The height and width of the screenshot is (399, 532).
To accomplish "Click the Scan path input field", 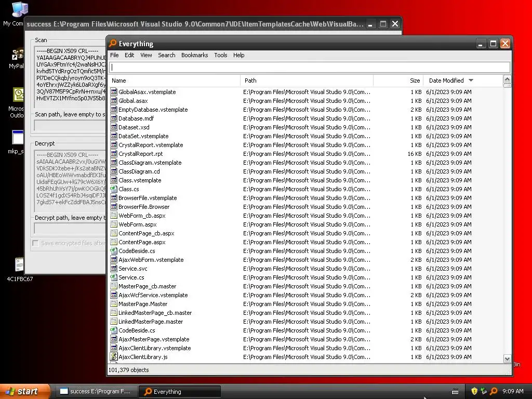I will [70, 126].
